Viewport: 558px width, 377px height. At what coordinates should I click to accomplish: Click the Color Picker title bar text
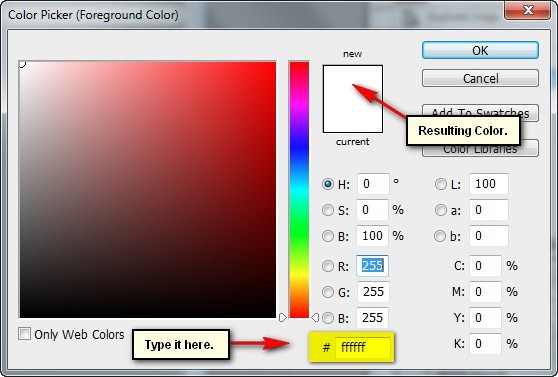tap(93, 15)
